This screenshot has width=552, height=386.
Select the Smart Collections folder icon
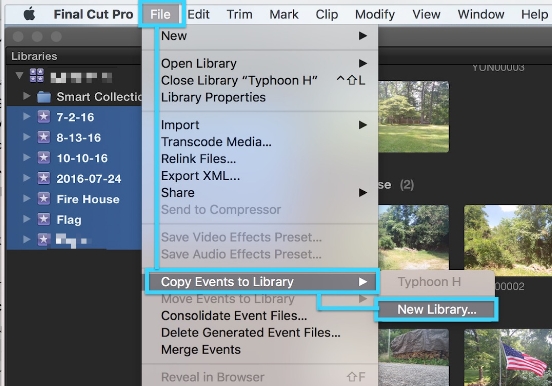tap(44, 97)
